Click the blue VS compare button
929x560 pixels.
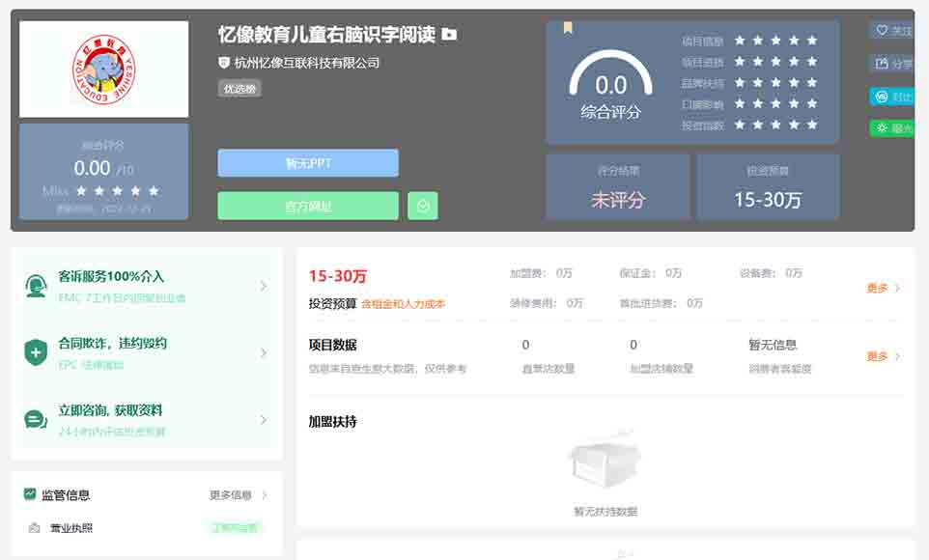pyautogui.click(x=892, y=96)
